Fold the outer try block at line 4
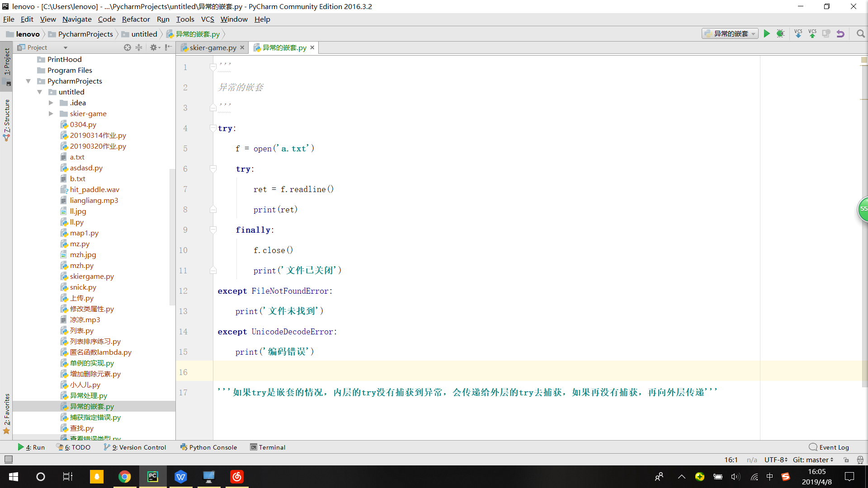Image resolution: width=868 pixels, height=488 pixels. click(x=213, y=128)
